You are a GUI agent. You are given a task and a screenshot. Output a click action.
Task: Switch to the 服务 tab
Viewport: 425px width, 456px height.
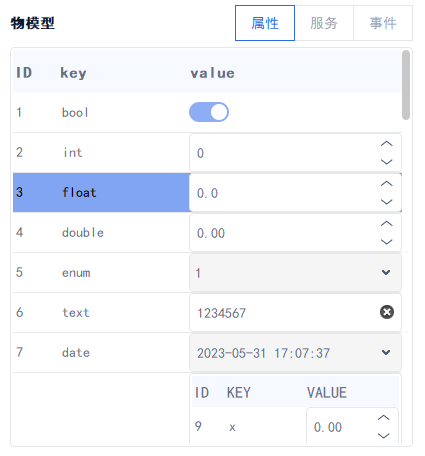pos(324,23)
